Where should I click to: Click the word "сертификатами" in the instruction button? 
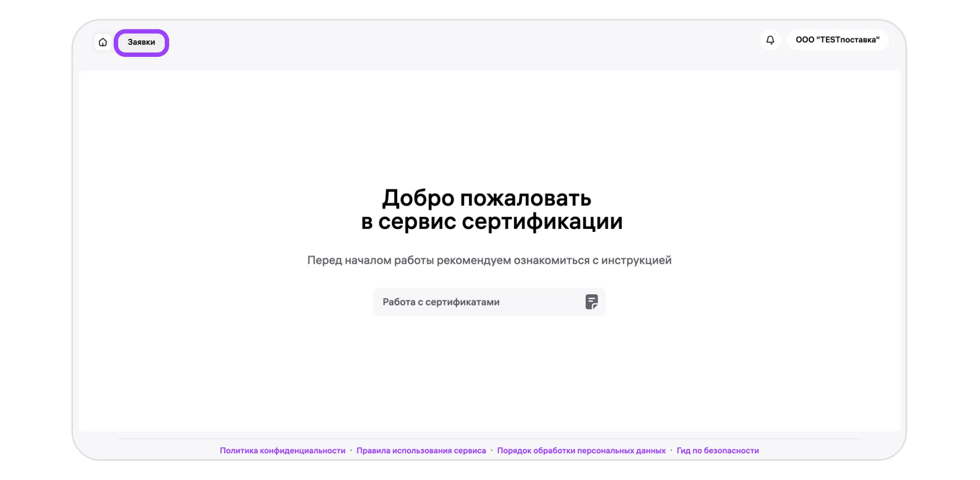[462, 302]
